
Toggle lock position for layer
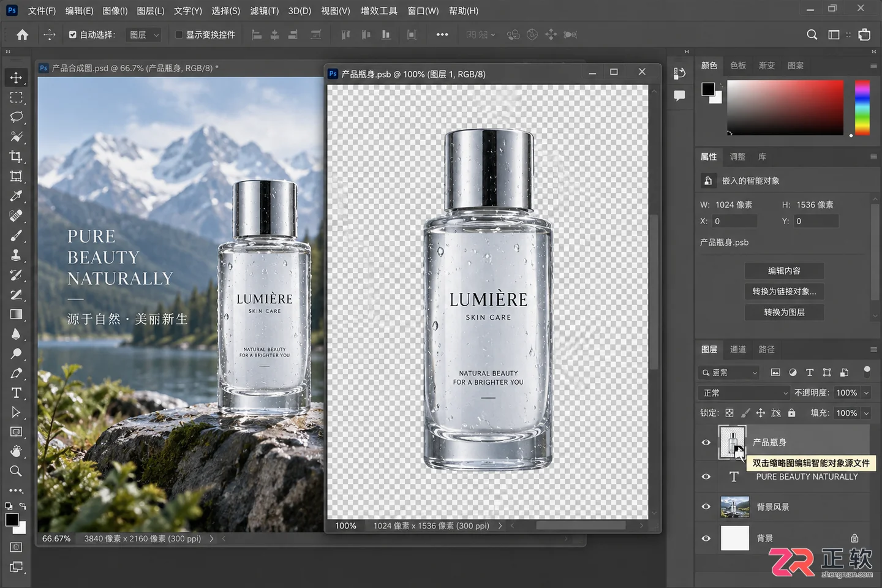point(760,413)
